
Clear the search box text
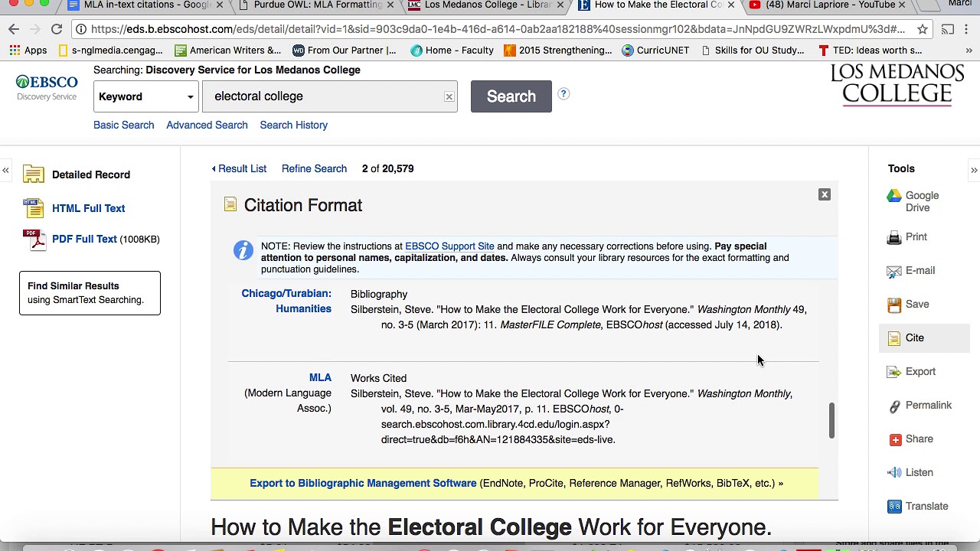point(449,97)
